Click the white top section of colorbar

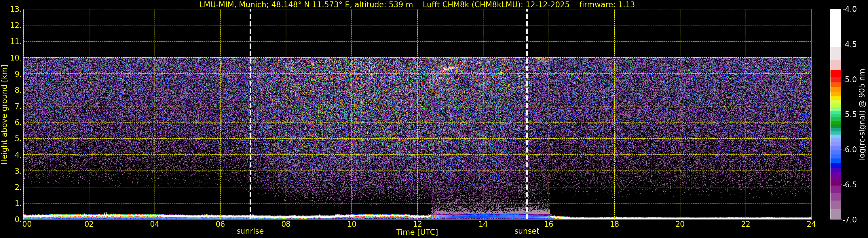pos(835,27)
